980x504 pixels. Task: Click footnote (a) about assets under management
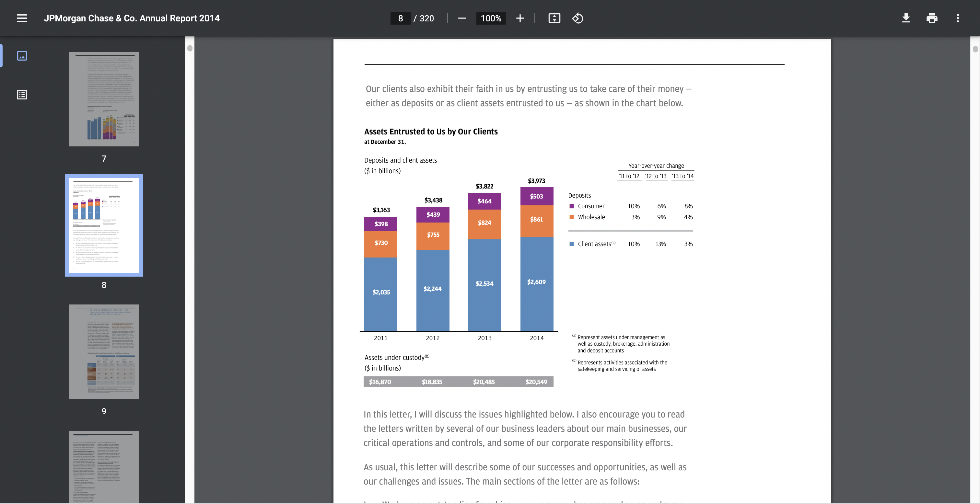pyautogui.click(x=621, y=344)
